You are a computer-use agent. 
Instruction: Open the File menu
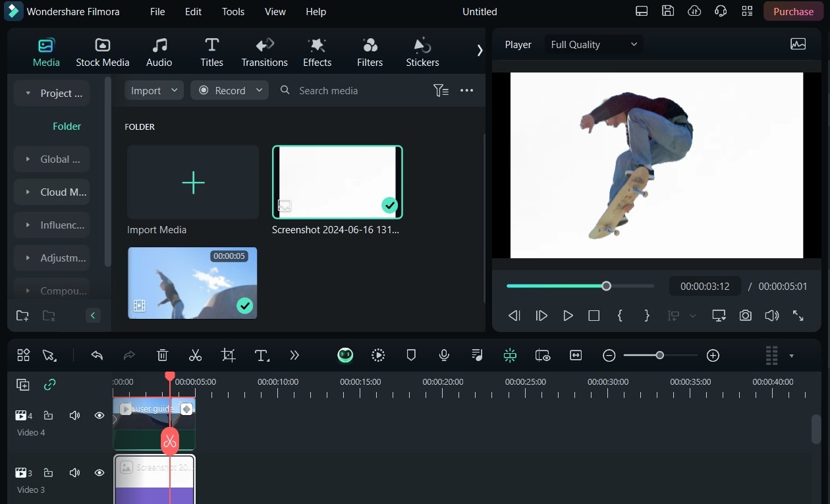click(157, 11)
